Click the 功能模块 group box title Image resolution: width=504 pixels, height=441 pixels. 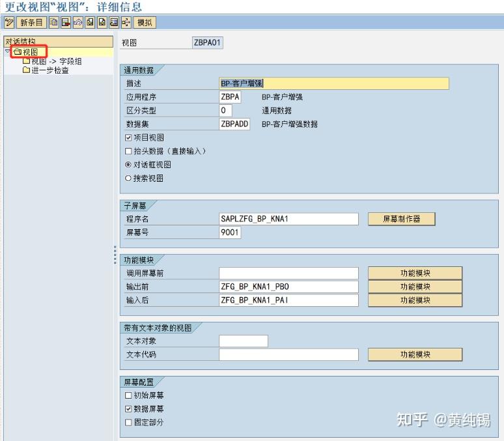tap(139, 260)
